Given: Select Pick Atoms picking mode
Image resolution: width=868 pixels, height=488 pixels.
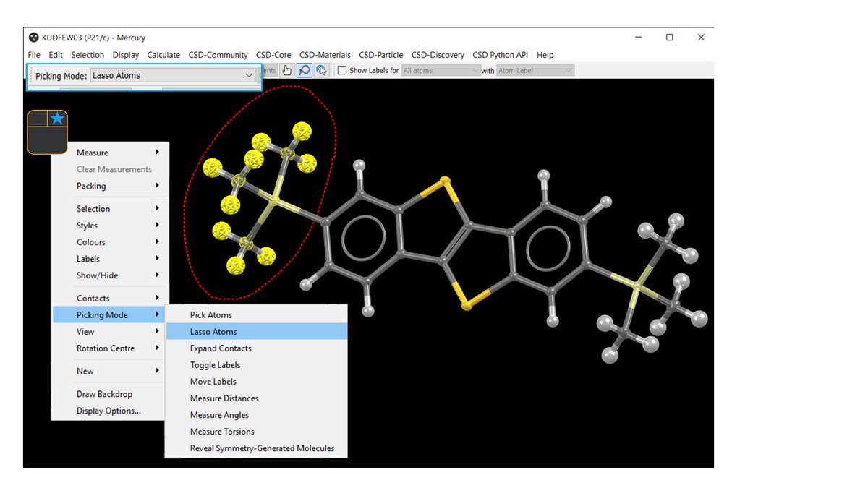Looking at the screenshot, I should click(x=257, y=315).
